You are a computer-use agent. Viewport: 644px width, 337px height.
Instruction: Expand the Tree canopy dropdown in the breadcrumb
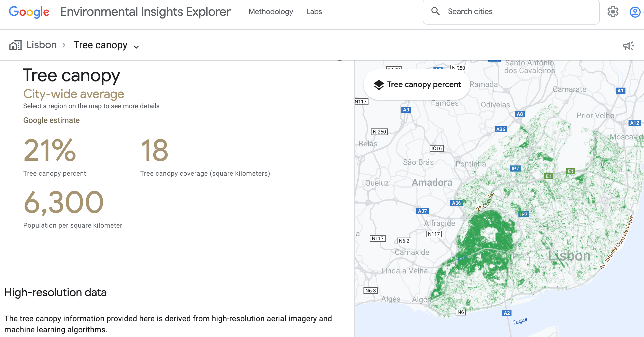click(x=136, y=47)
